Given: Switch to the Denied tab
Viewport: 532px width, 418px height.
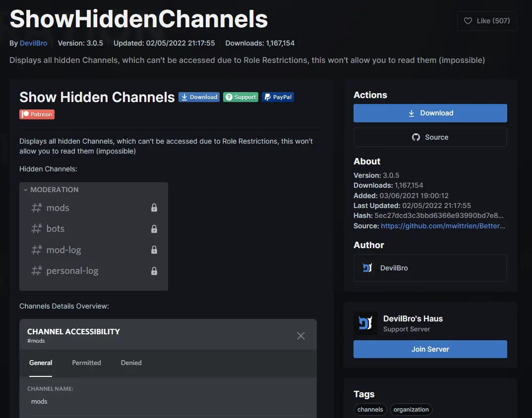Looking at the screenshot, I should coord(131,363).
